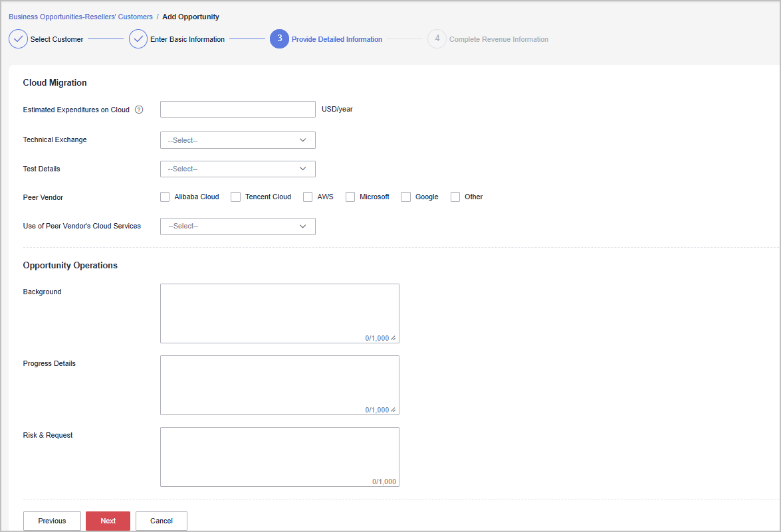Check the Alibaba Cloud checkbox
This screenshot has width=781, height=532.
coord(165,197)
